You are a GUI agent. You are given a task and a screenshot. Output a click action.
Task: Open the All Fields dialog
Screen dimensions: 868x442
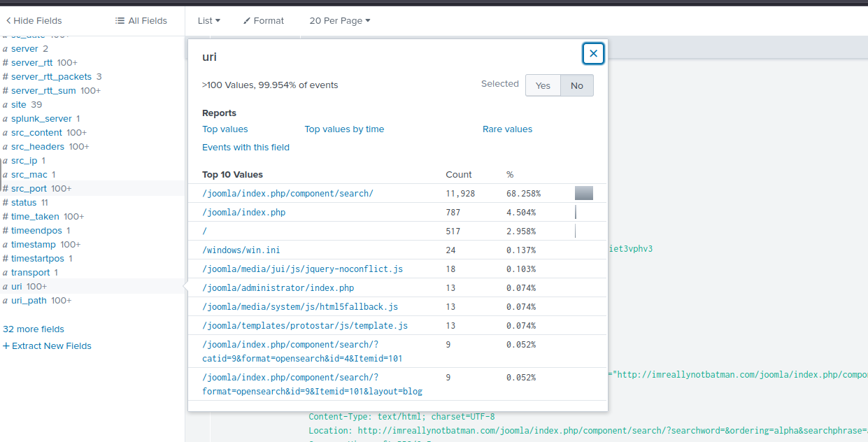point(141,21)
